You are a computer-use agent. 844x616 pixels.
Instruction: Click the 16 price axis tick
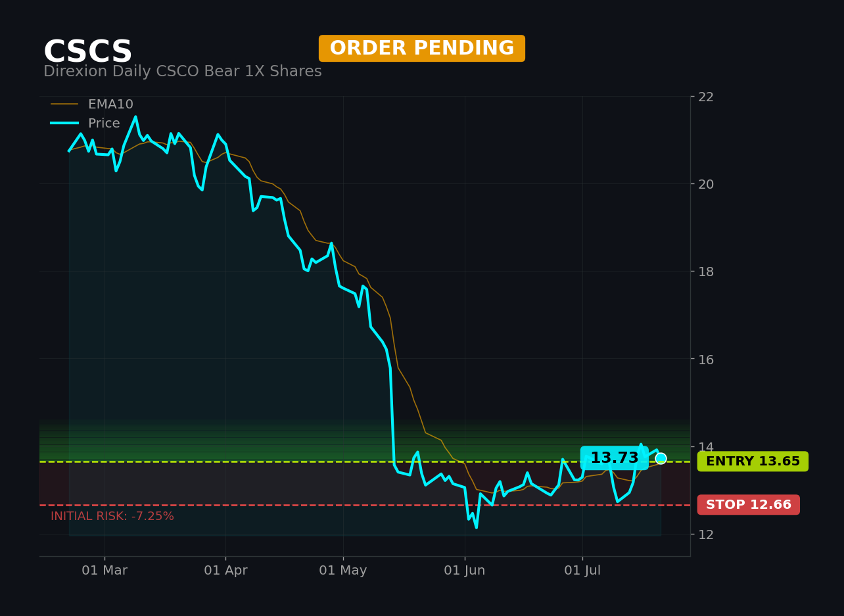click(x=706, y=359)
